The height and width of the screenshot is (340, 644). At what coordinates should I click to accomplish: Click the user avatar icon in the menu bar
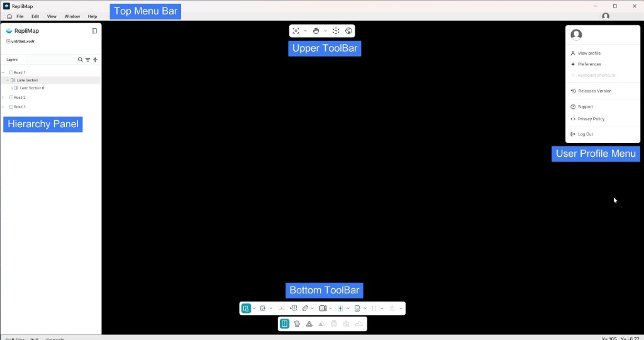[x=606, y=16]
